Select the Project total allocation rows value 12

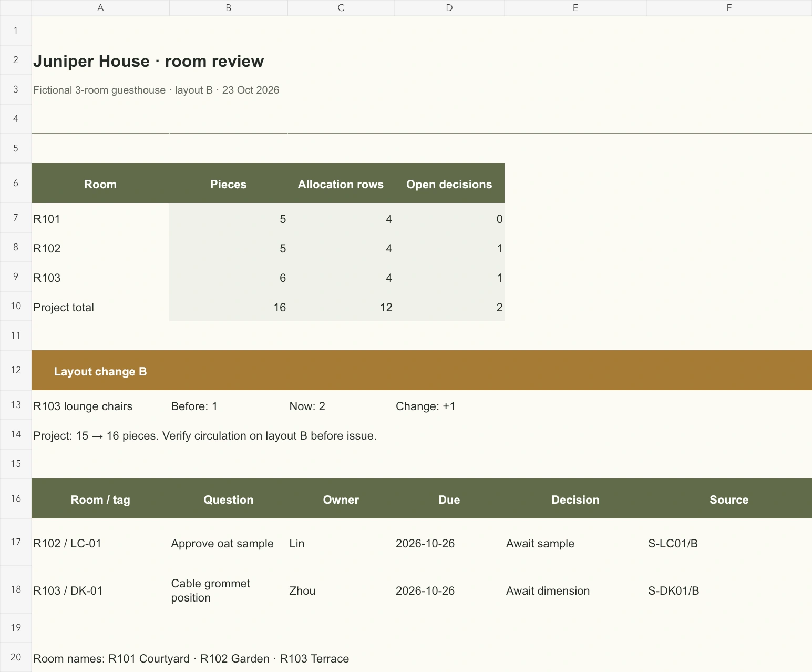click(x=341, y=307)
